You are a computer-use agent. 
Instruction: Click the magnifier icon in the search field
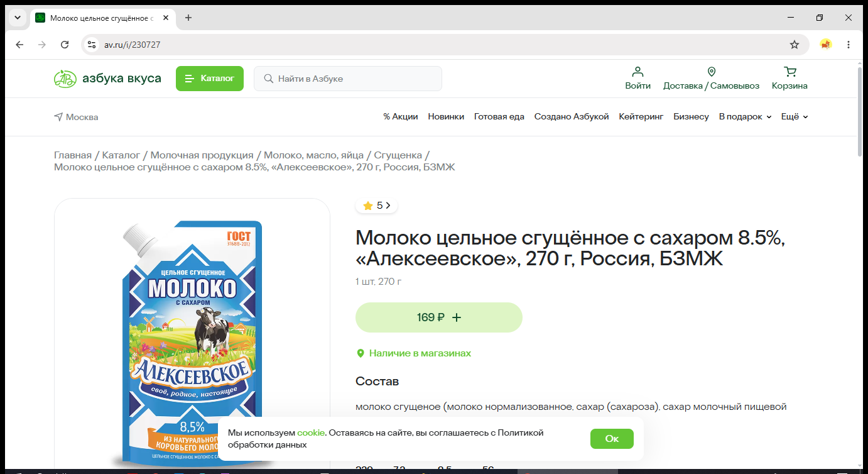coord(268,79)
